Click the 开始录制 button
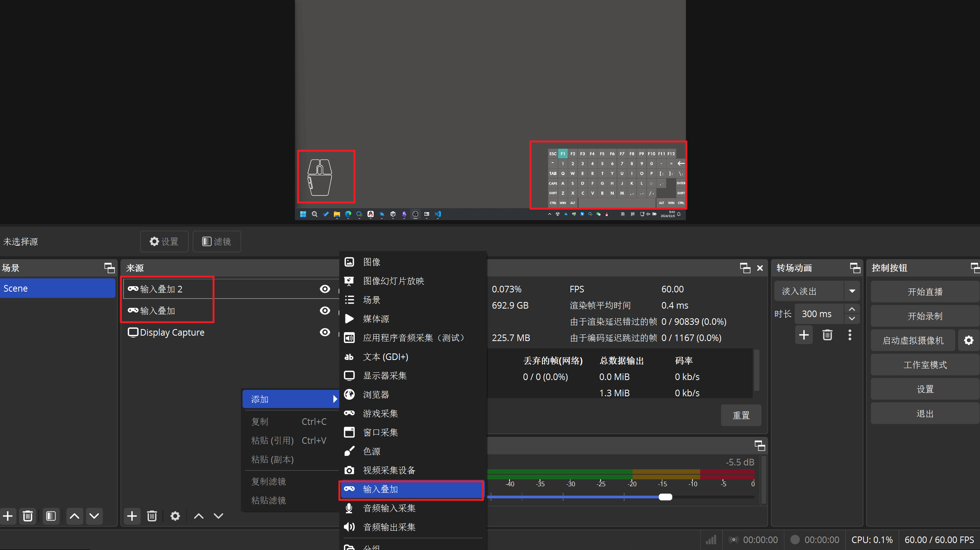 click(924, 316)
